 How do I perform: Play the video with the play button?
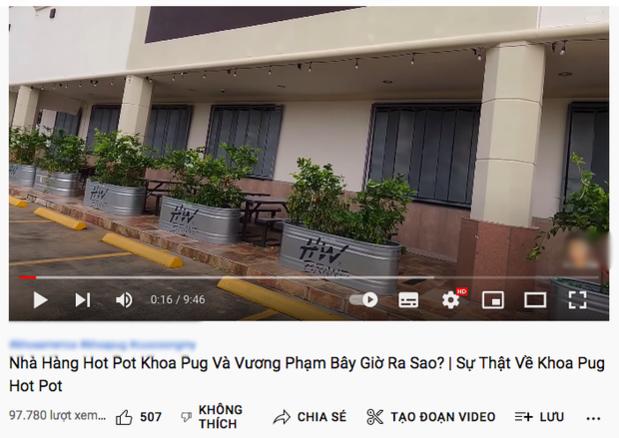[41, 300]
